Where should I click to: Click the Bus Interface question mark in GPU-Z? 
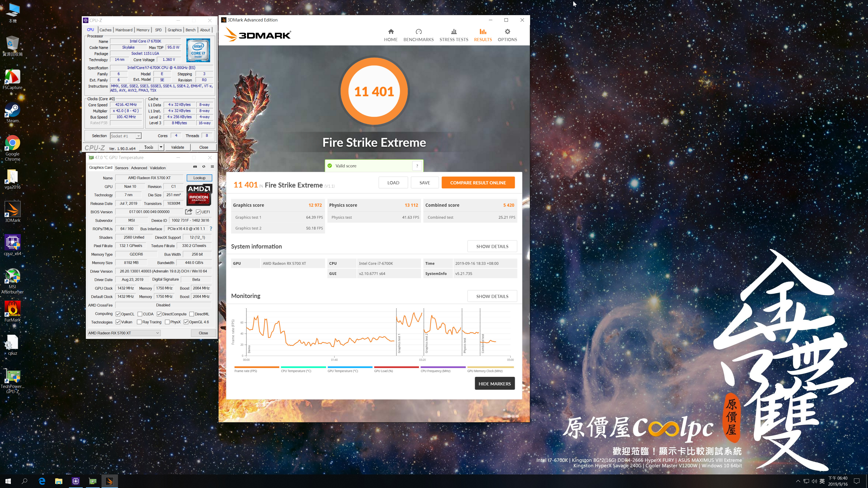[x=211, y=229]
